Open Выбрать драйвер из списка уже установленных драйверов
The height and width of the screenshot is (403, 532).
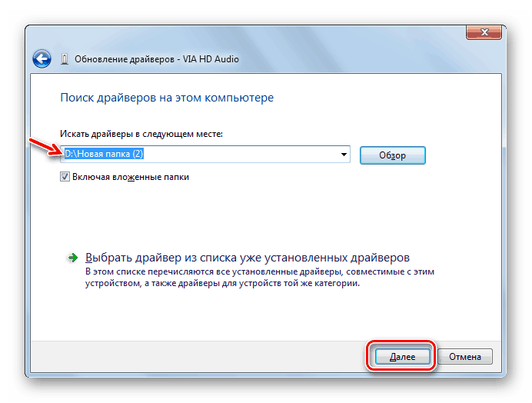[248, 258]
